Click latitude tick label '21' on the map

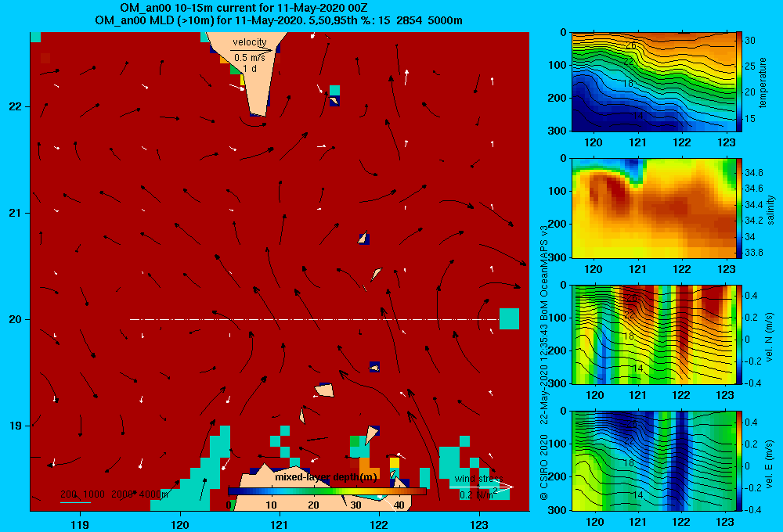[16, 213]
